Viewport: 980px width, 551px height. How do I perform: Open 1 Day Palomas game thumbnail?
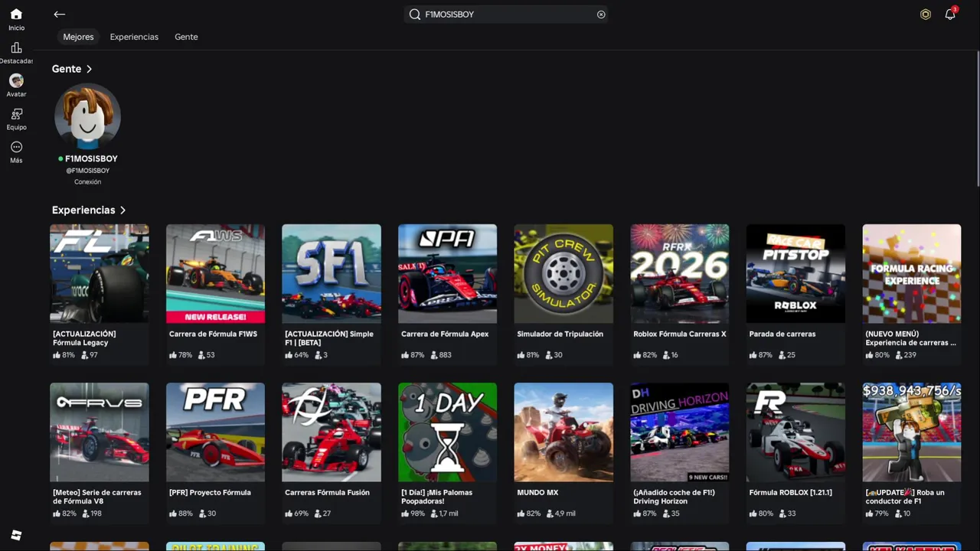coord(447,432)
